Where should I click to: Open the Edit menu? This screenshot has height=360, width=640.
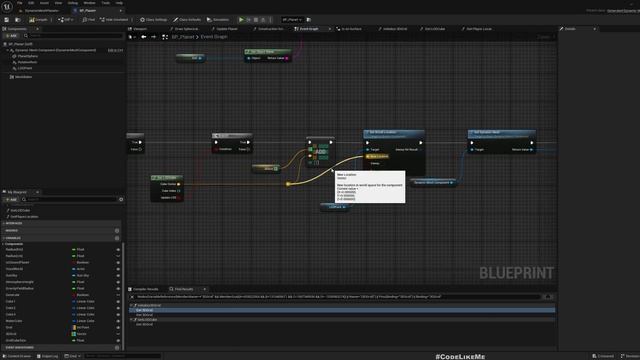pyautogui.click(x=31, y=3)
